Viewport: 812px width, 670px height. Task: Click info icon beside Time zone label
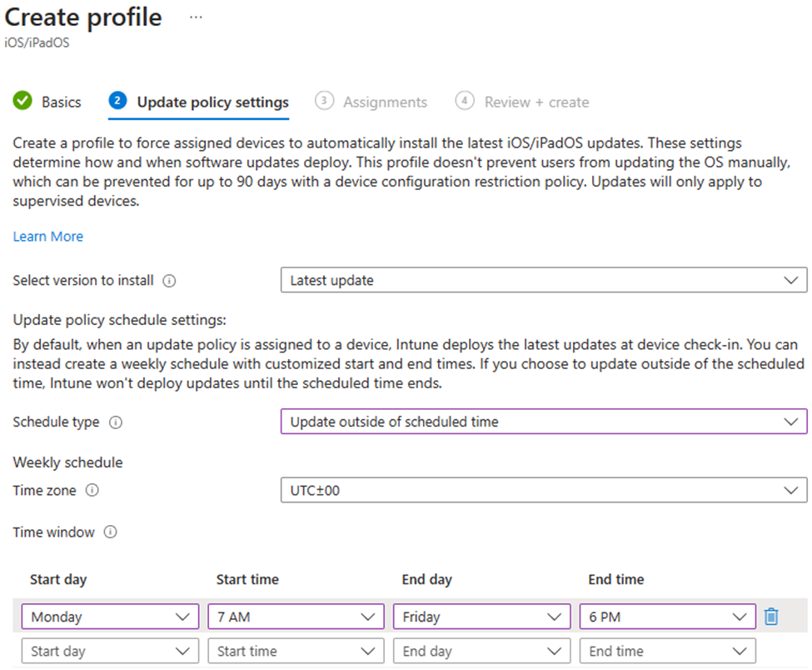click(92, 491)
